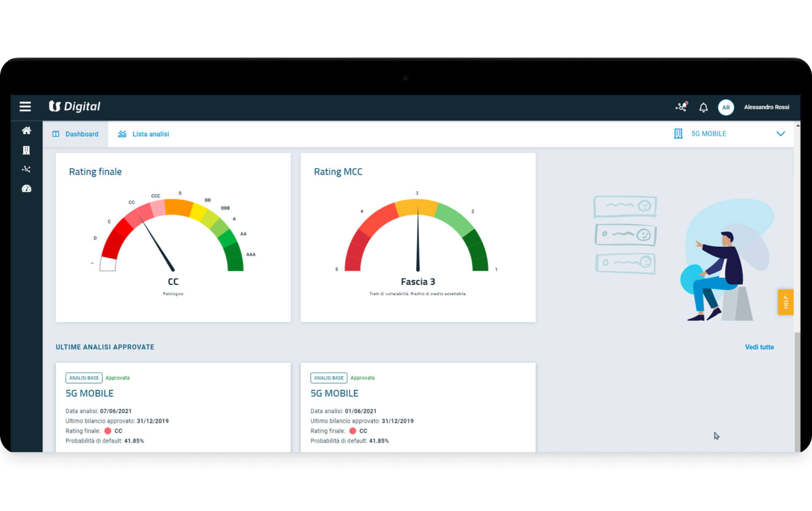Viewport: 812px width, 511px height.
Task: Click the orange HELP button
Action: pyautogui.click(x=785, y=302)
